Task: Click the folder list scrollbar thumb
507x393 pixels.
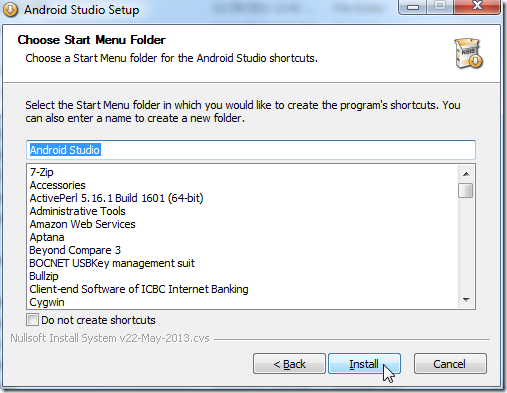Action: 466,191
